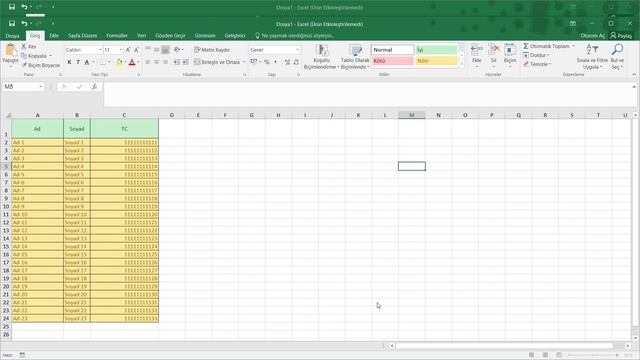Screen dimensions: 640x360
Task: Expand the cell styles gallery arrow
Action: (x=462, y=64)
